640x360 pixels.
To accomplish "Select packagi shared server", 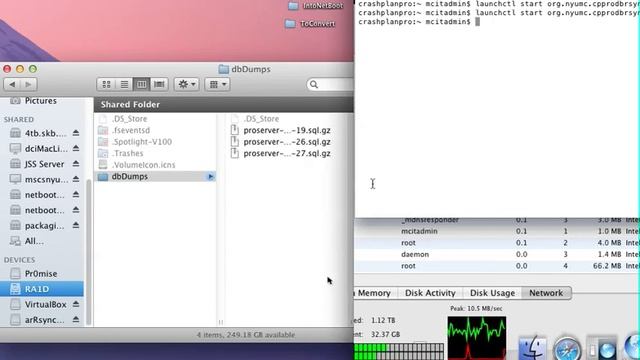I will point(44,226).
